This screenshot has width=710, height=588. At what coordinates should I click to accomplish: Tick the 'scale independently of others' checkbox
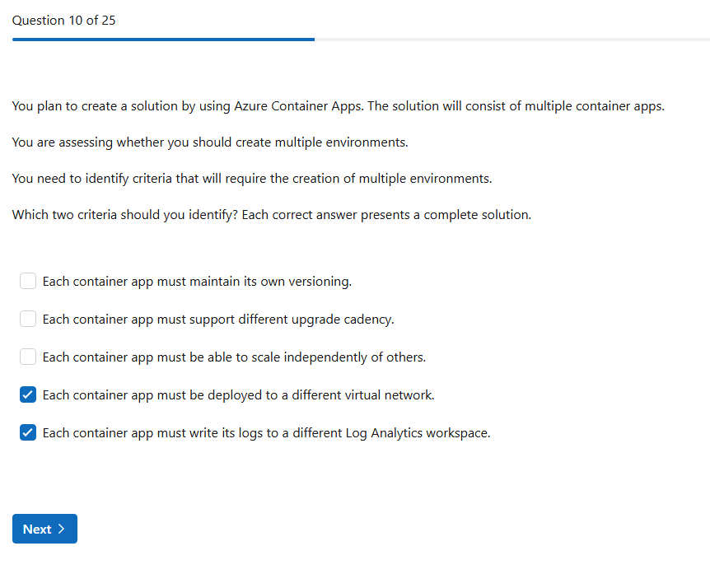click(x=28, y=357)
